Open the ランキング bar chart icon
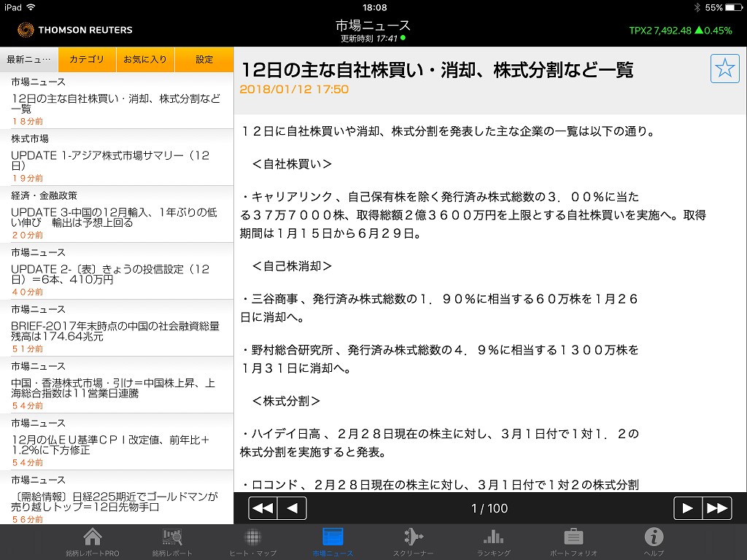 pos(493,542)
